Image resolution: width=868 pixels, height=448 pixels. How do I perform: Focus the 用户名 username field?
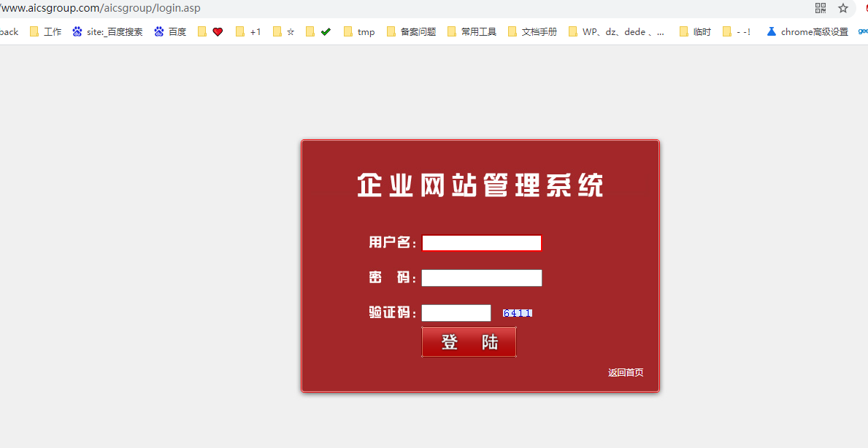[482, 243]
